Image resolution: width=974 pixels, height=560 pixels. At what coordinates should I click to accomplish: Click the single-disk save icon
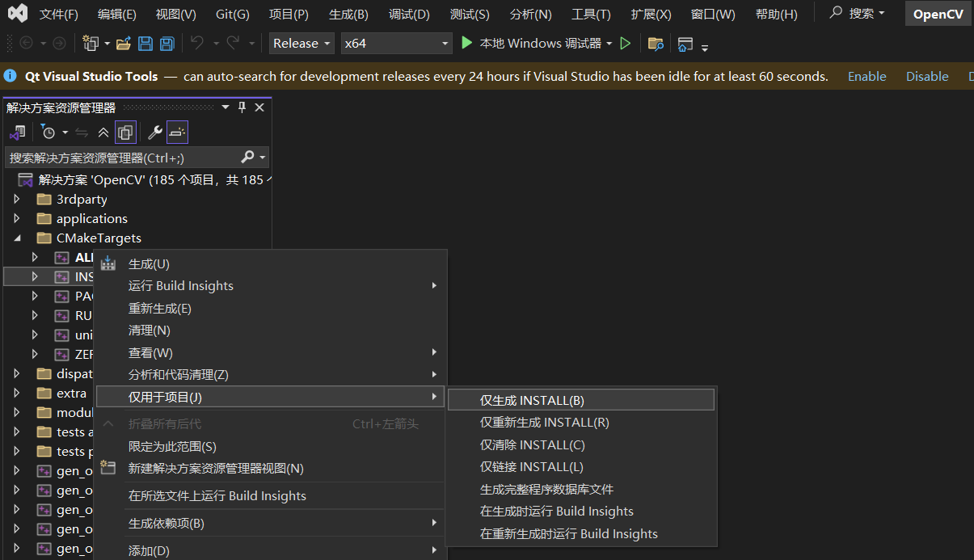click(x=145, y=43)
